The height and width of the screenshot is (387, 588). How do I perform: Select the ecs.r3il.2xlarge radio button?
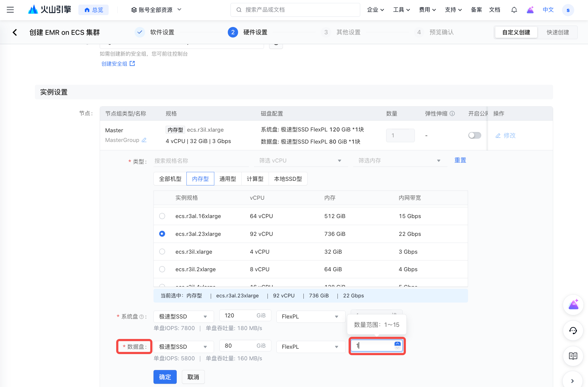pos(162,269)
